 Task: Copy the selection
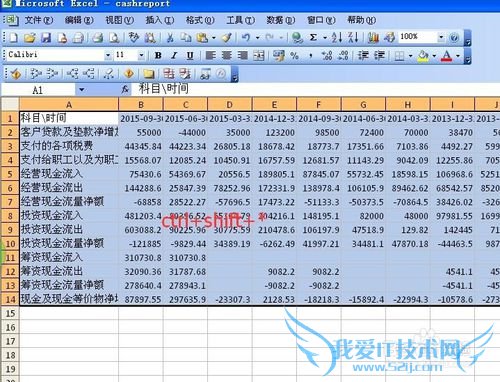point(186,37)
